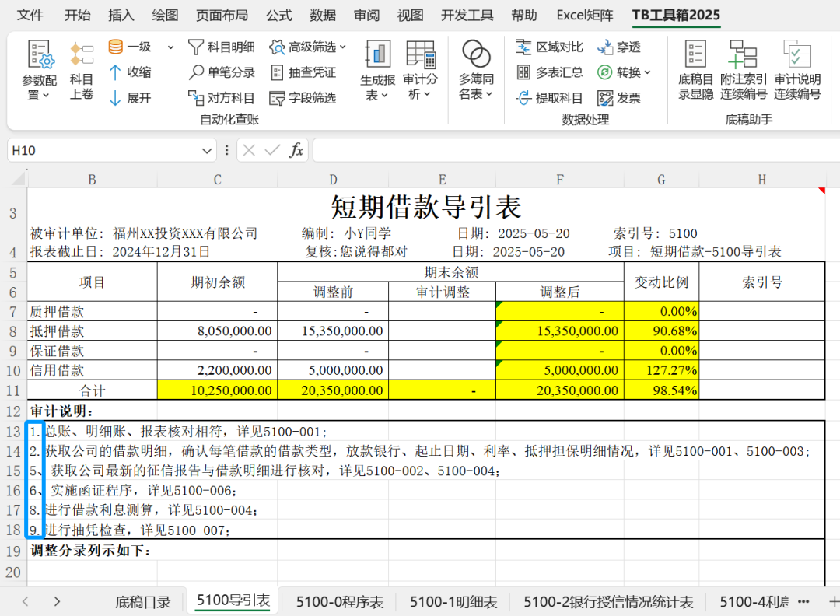Switch to the 开始 ribbon tab
Image resolution: width=840 pixels, height=616 pixels.
[x=78, y=15]
